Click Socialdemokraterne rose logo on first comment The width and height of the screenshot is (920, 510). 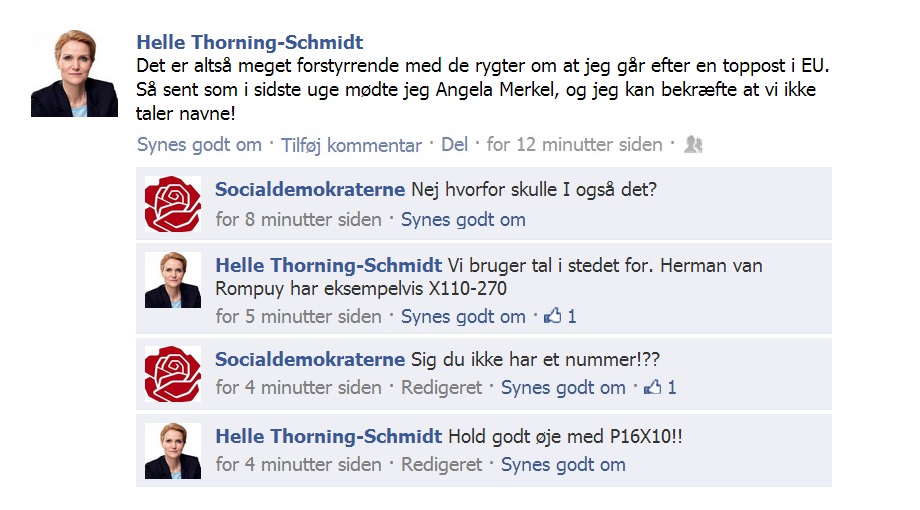tap(173, 204)
